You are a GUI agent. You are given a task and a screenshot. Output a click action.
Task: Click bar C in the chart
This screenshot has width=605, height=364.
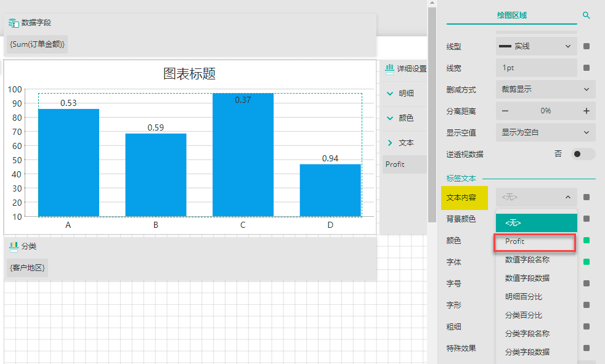243,155
